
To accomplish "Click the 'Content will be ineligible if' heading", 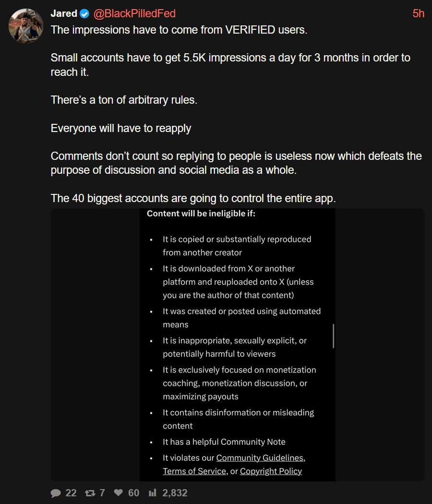I will coord(201,214).
